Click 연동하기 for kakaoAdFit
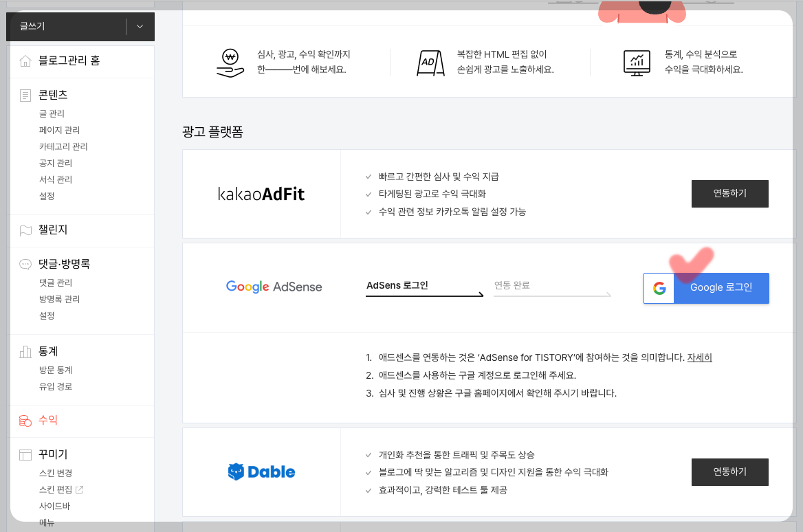The image size is (803, 532). 729,193
